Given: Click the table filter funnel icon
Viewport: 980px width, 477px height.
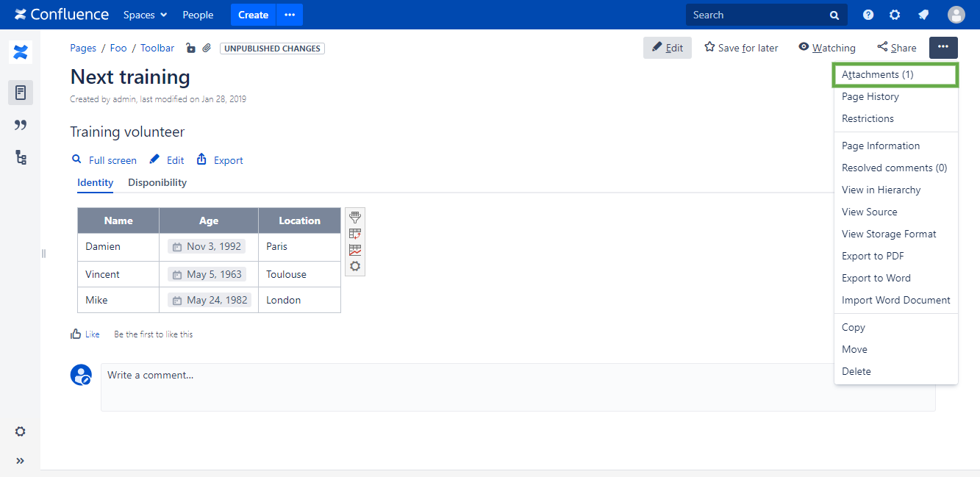Looking at the screenshot, I should coord(355,218).
